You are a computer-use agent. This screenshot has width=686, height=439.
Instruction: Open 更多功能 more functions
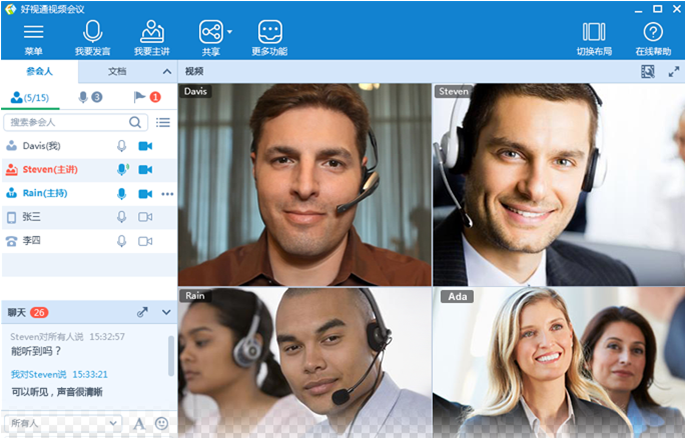pos(269,33)
